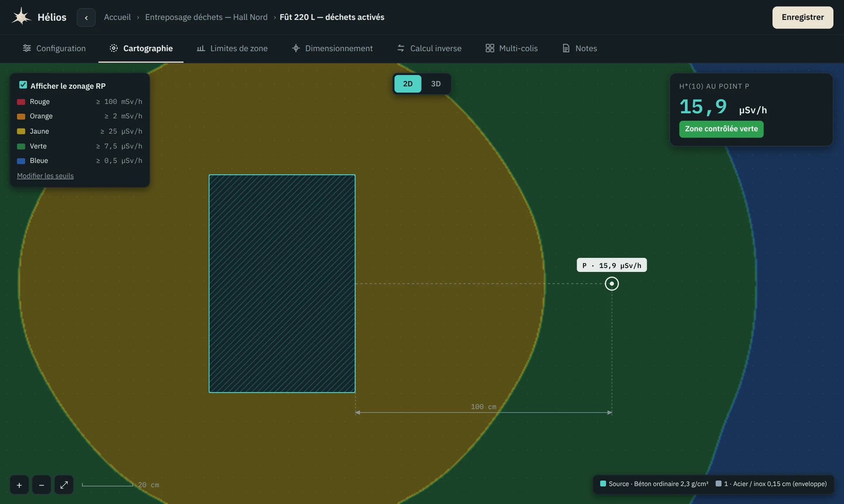Click Fût 220 L — déchets activés title
Image resolution: width=844 pixels, height=504 pixels.
click(x=332, y=17)
